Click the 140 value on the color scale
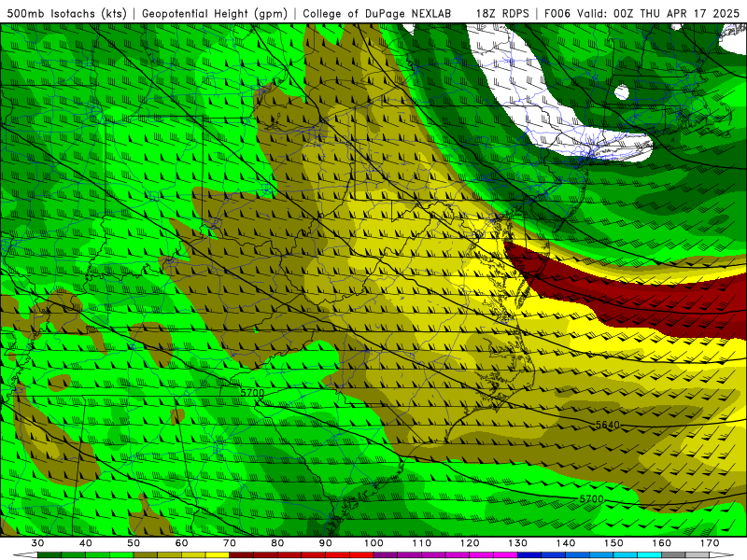 click(566, 543)
